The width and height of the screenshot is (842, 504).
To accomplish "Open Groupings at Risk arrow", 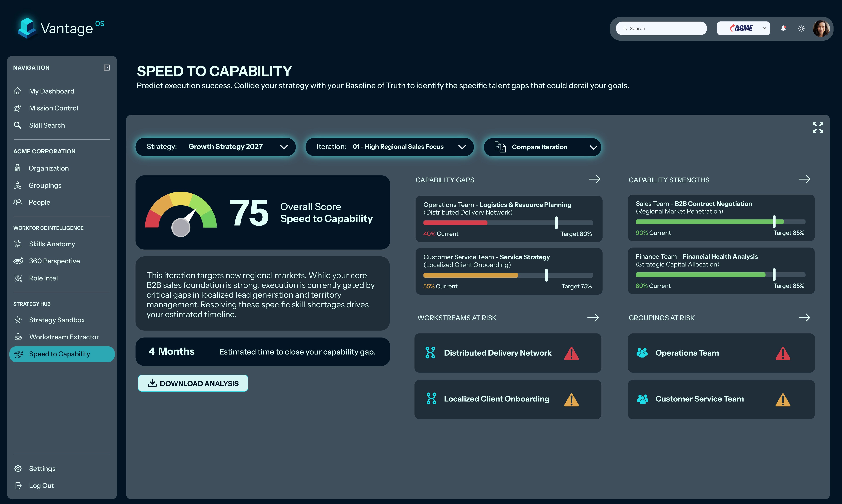I will click(804, 318).
